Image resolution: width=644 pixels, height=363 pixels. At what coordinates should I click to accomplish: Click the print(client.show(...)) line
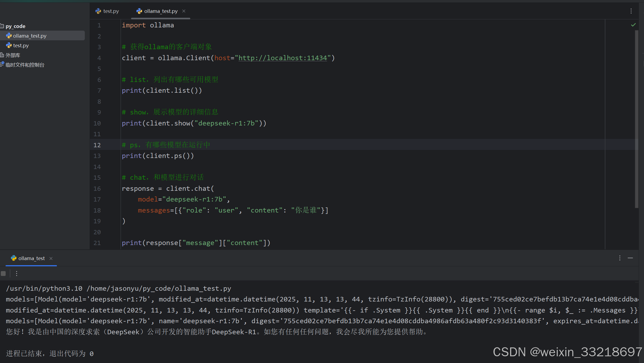pyautogui.click(x=194, y=123)
